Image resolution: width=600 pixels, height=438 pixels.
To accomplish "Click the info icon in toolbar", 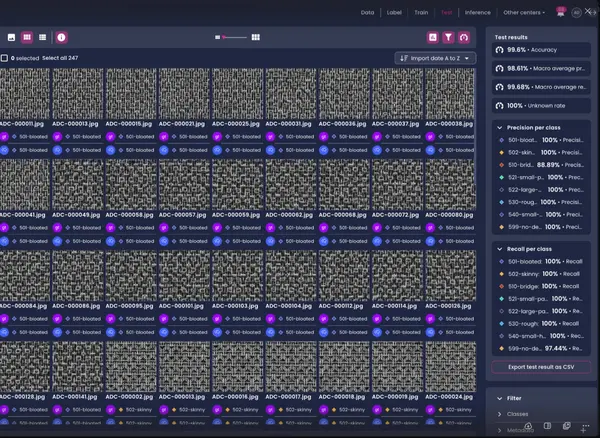I will [x=61, y=37].
